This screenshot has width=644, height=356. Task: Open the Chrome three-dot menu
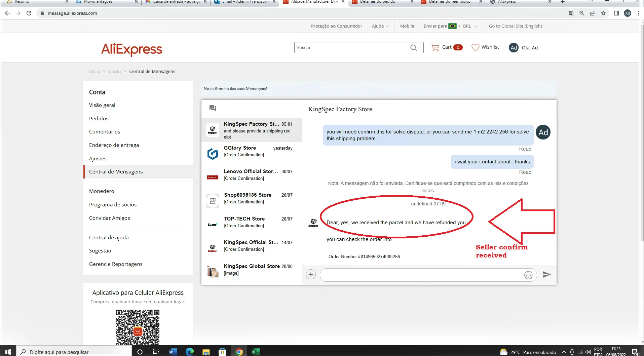[638, 13]
